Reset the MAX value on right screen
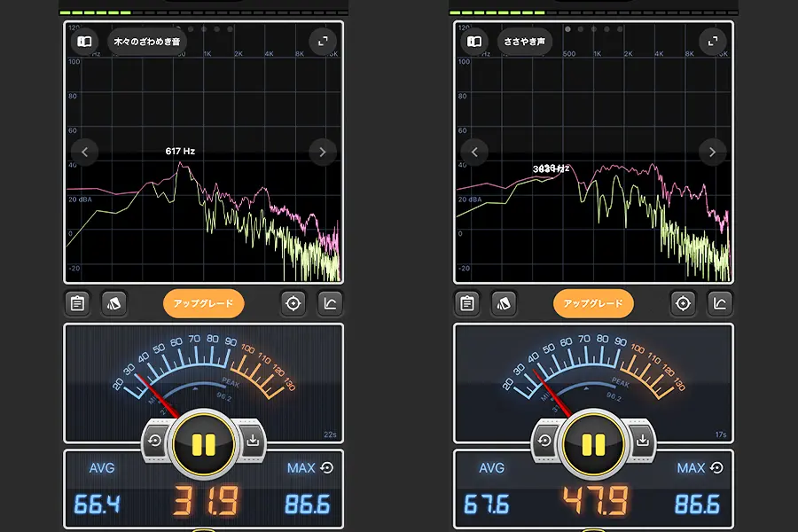The image size is (798, 532). click(x=717, y=467)
